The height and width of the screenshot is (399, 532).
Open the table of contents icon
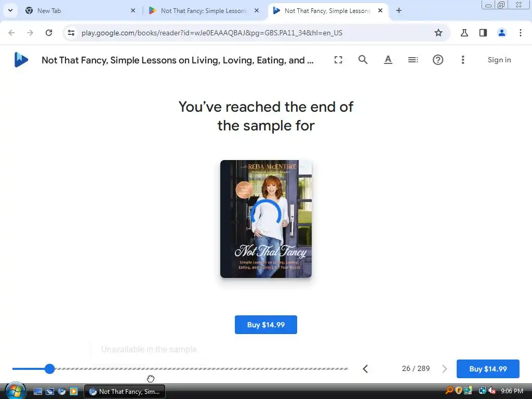(413, 60)
